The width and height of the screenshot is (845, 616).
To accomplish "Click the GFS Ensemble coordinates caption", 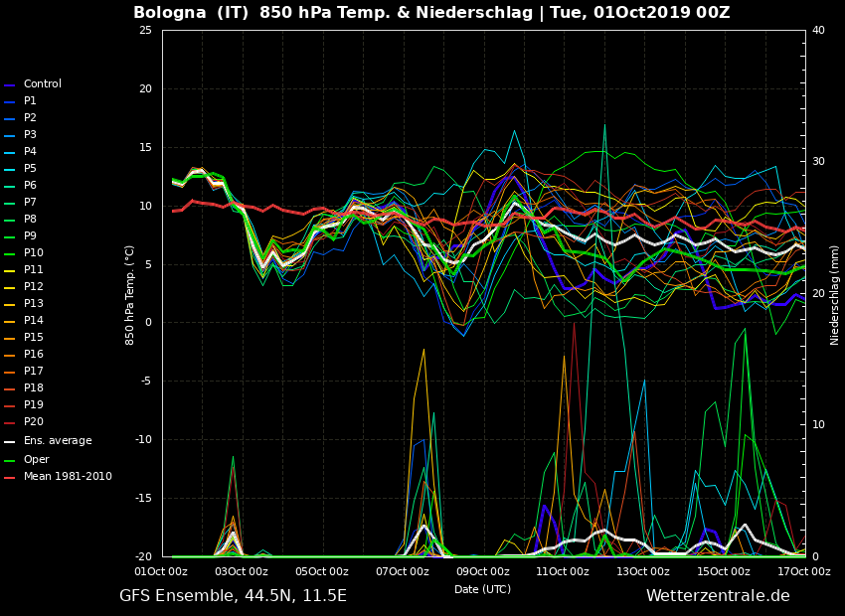I will click(x=233, y=596).
